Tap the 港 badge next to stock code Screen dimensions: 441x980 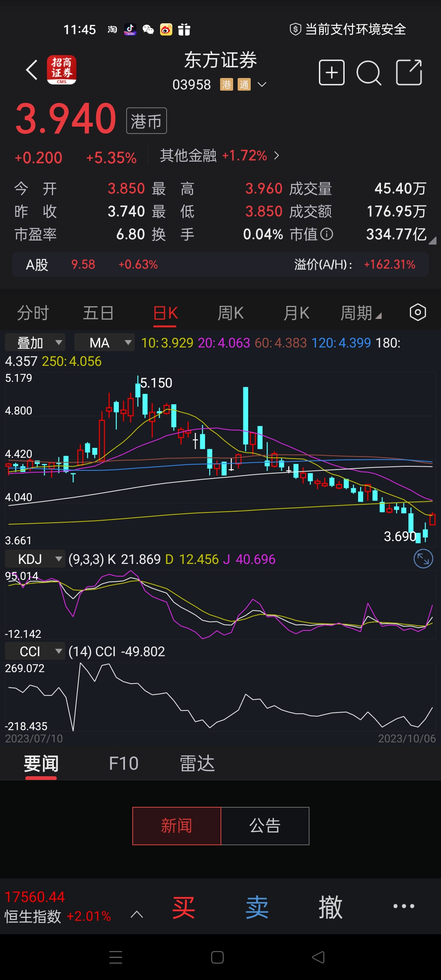click(x=227, y=85)
